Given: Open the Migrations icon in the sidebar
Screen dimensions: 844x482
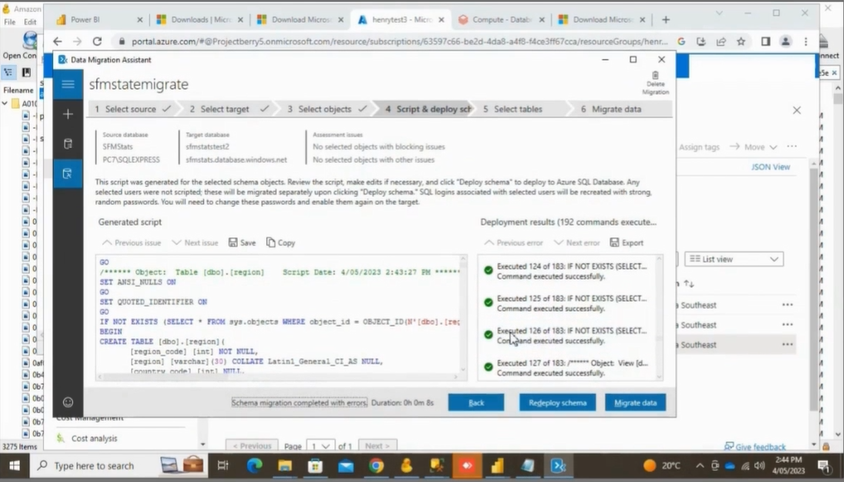Looking at the screenshot, I should [68, 173].
